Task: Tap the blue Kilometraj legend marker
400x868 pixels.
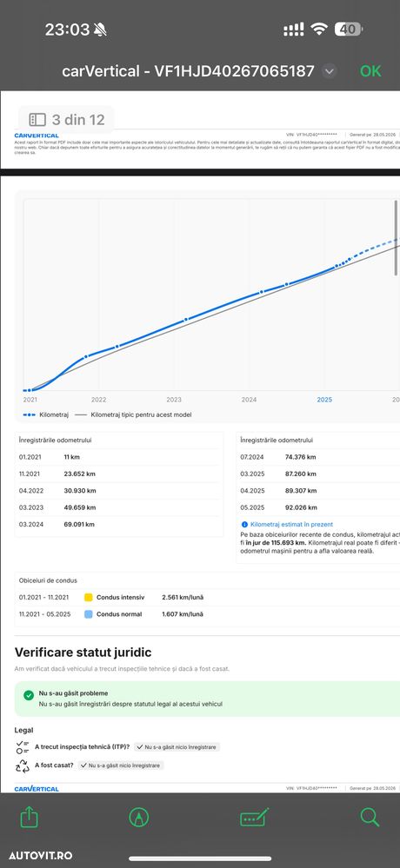Action: tap(30, 414)
